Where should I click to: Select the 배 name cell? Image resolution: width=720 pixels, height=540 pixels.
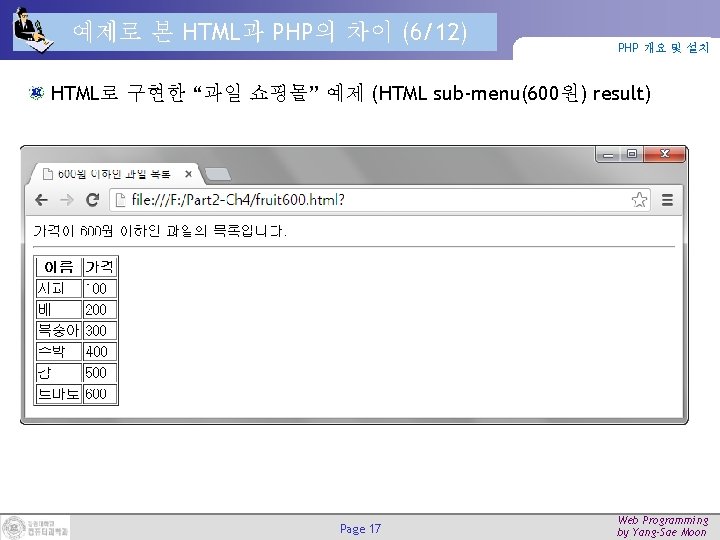[x=59, y=309]
